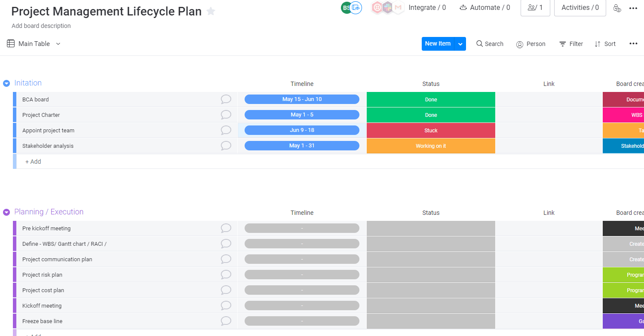Screen dimensions: 644x336
Task: Open the Main Table view dropdown chevron
Action: click(x=58, y=44)
